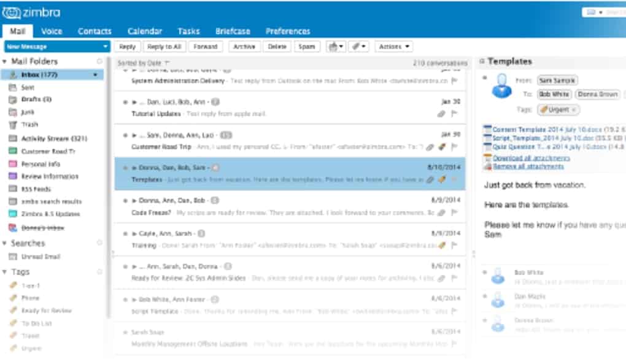626x364 pixels.
Task: Open the Sent folder
Action: tap(28, 87)
